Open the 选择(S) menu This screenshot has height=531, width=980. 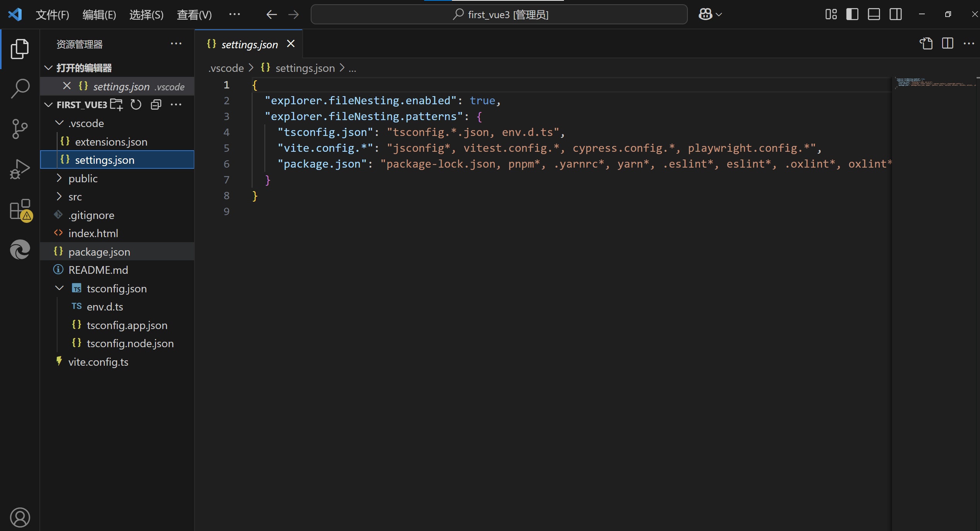click(x=146, y=15)
